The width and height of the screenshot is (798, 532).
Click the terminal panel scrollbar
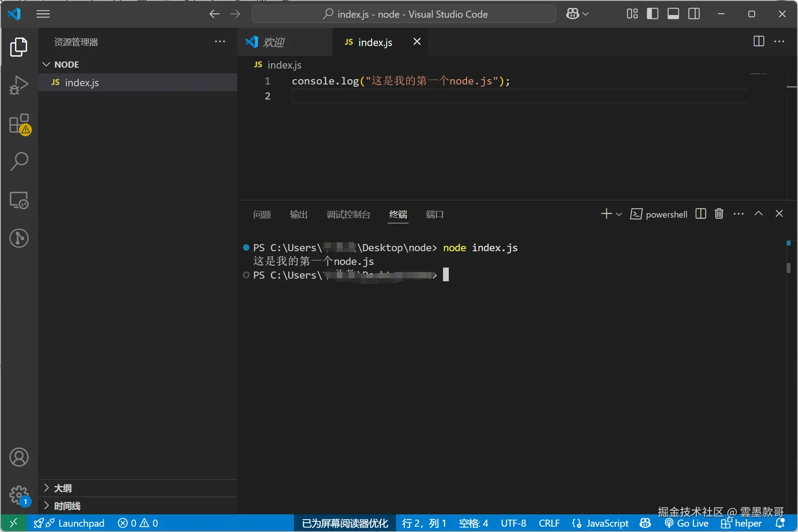click(788, 268)
